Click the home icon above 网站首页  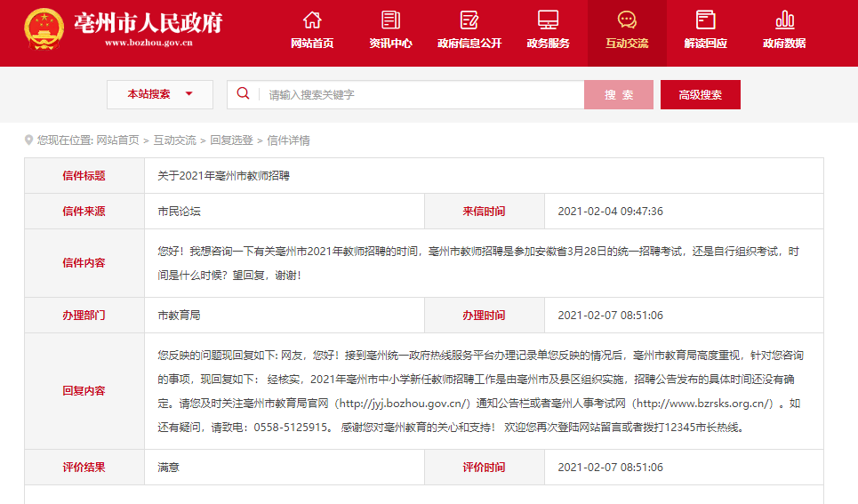click(312, 20)
